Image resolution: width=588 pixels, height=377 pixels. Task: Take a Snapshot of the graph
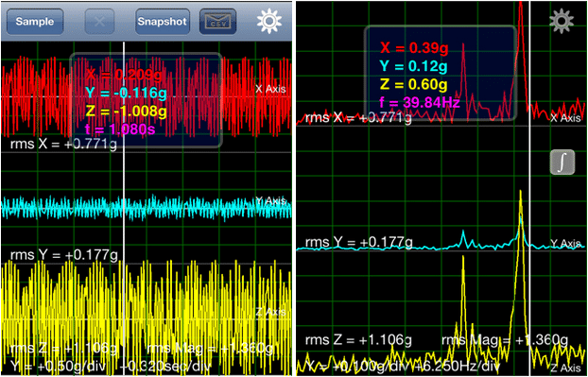point(162,22)
